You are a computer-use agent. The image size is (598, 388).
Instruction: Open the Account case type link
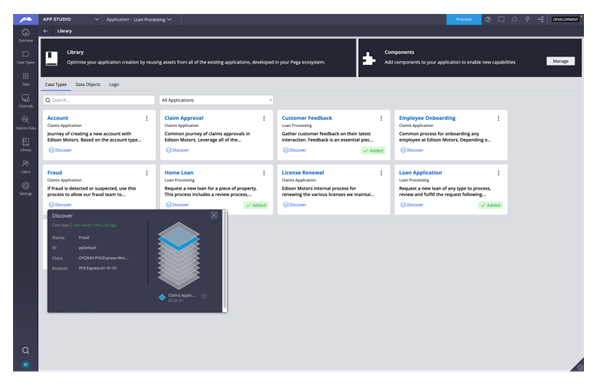pyautogui.click(x=58, y=118)
